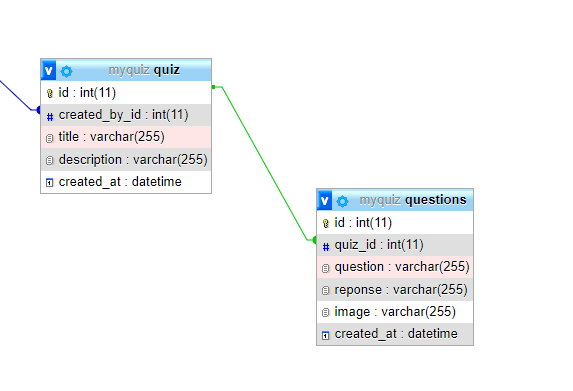
Task: Click the date icon beside questions created_at
Action: (x=325, y=335)
